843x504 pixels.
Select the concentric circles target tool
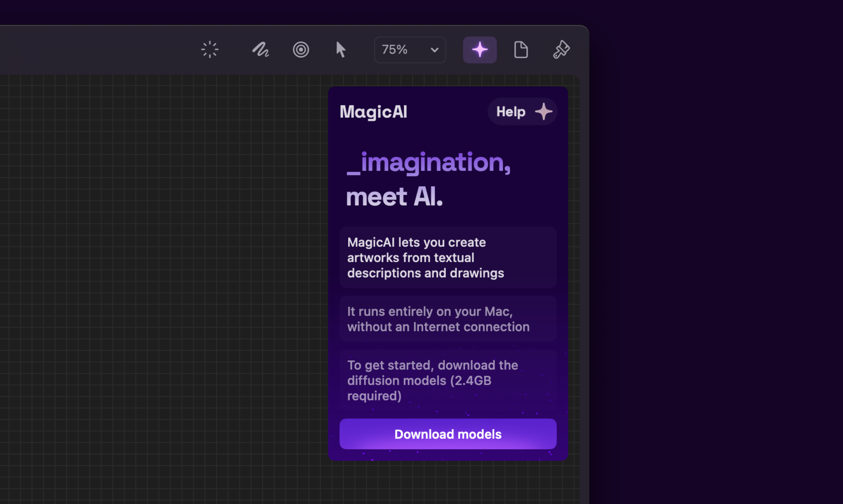coord(301,50)
